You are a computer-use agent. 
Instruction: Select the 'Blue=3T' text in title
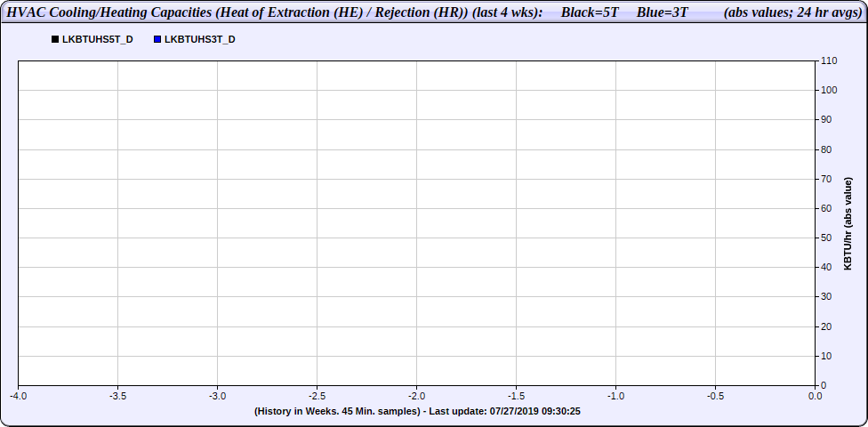coord(662,12)
